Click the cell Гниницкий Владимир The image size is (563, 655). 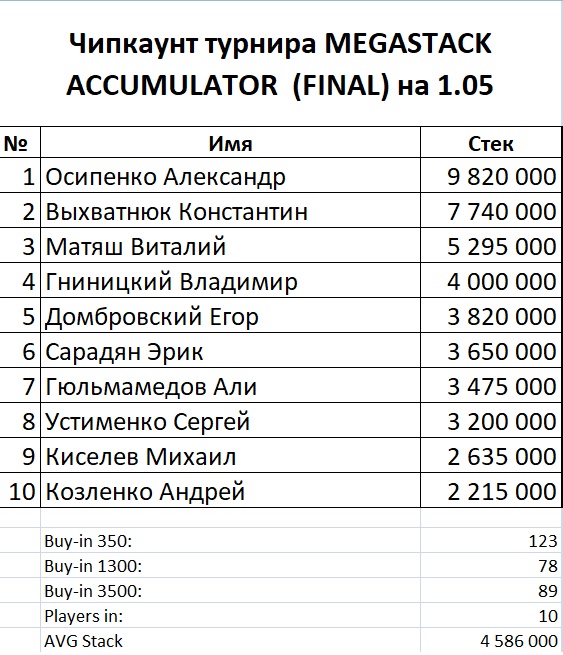click(231, 281)
